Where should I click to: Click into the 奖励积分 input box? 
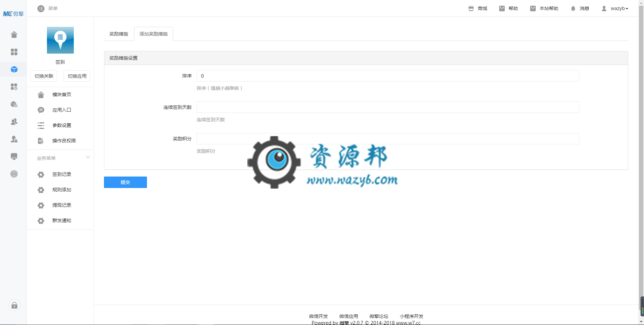(388, 139)
